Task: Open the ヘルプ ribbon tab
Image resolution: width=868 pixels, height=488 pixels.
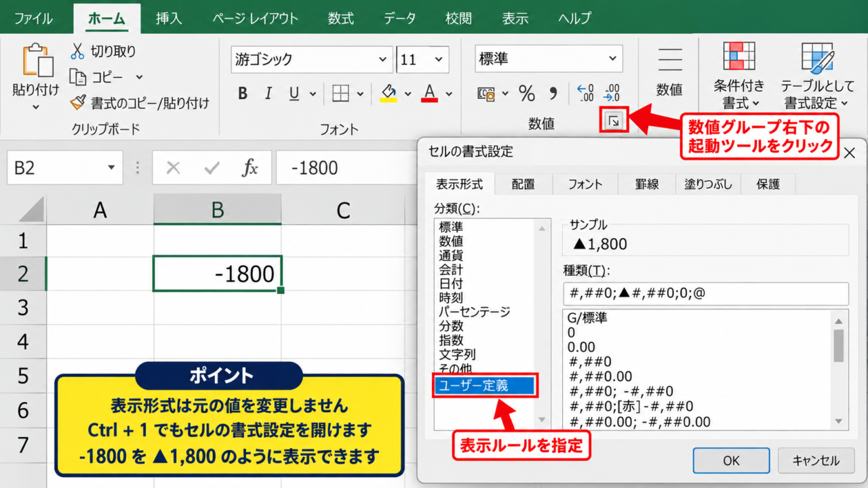Action: [574, 18]
